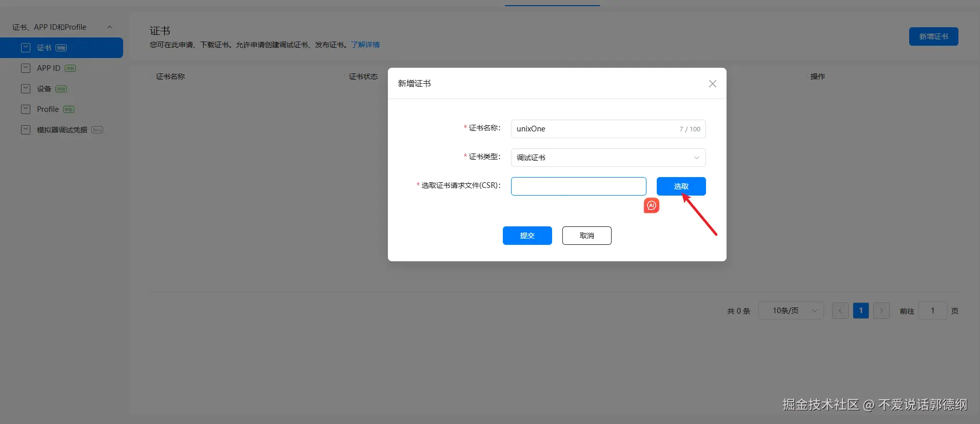Click the 操作 column header
The height and width of the screenshot is (424, 980).
818,76
